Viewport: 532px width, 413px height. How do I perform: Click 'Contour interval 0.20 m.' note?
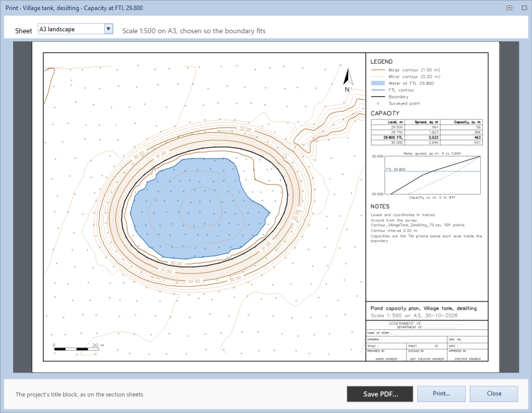pos(394,230)
